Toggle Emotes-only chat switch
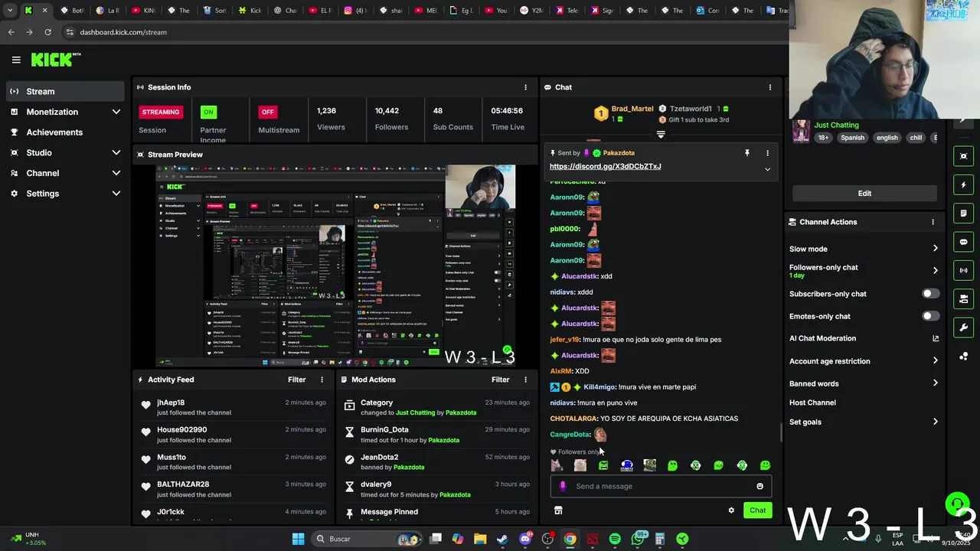The image size is (980, 551). 930,316
